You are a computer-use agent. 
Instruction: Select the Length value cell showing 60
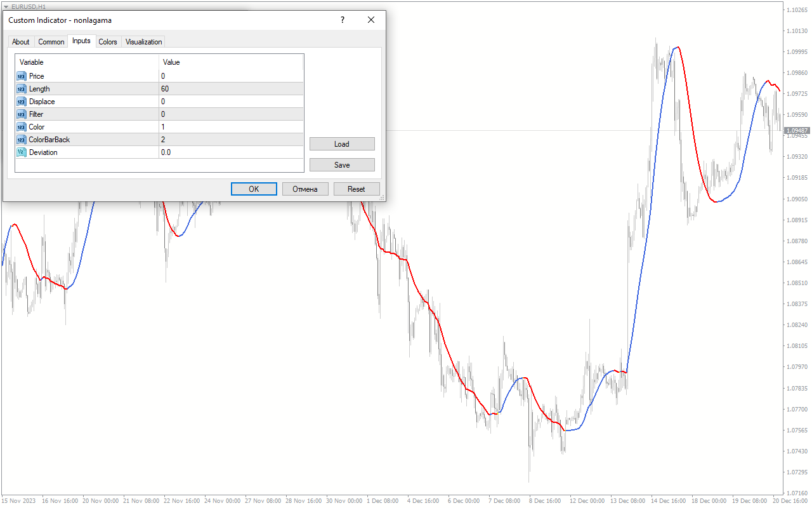click(231, 89)
